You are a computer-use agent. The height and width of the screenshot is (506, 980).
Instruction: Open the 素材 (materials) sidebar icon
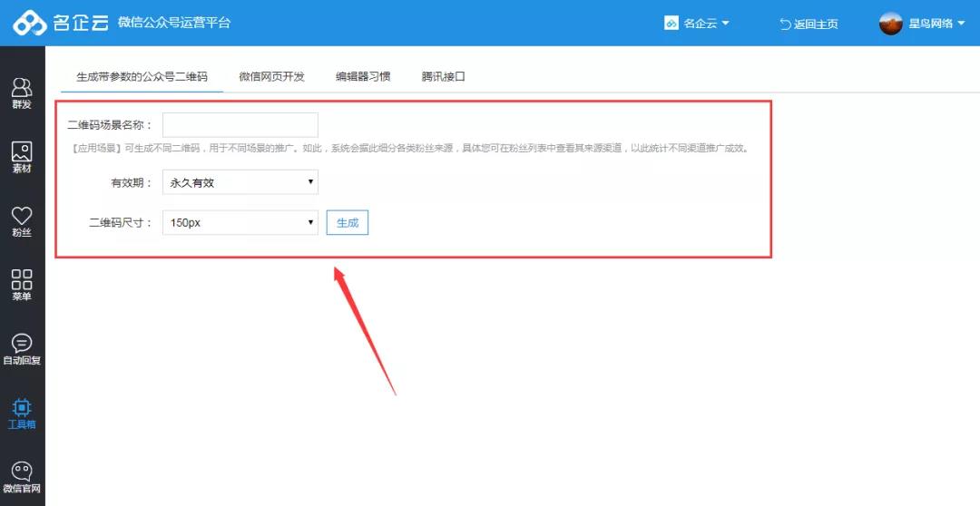[22, 156]
